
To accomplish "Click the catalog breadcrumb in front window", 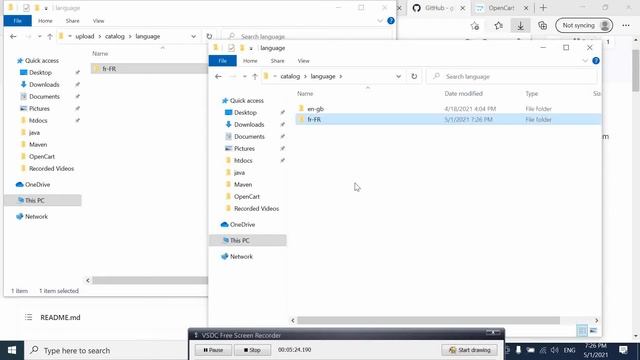I will [x=290, y=76].
